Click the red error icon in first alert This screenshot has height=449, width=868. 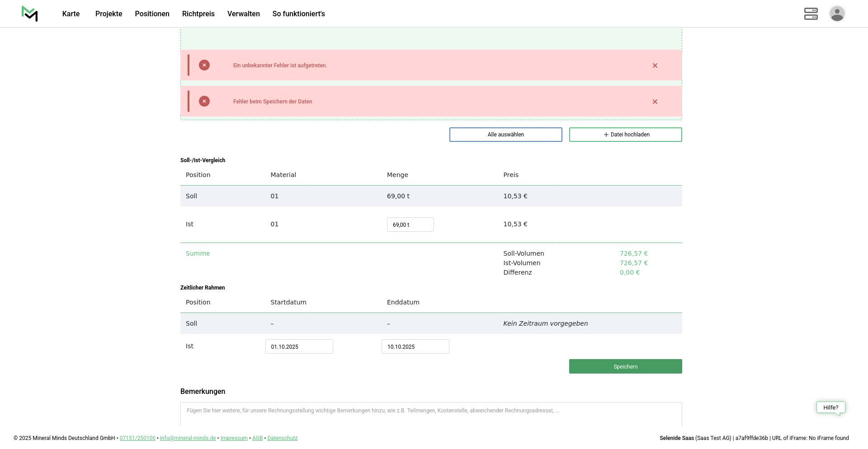tap(204, 65)
